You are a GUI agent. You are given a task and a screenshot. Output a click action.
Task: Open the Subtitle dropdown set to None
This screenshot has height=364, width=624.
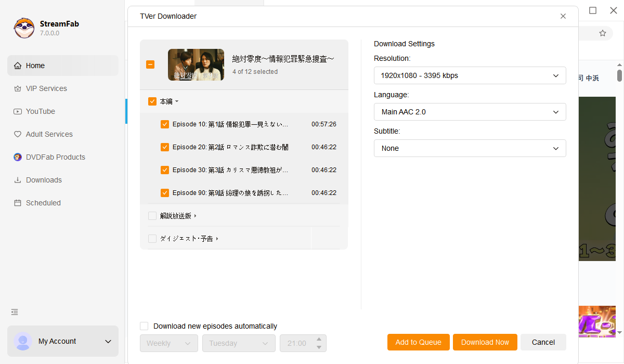coord(470,148)
